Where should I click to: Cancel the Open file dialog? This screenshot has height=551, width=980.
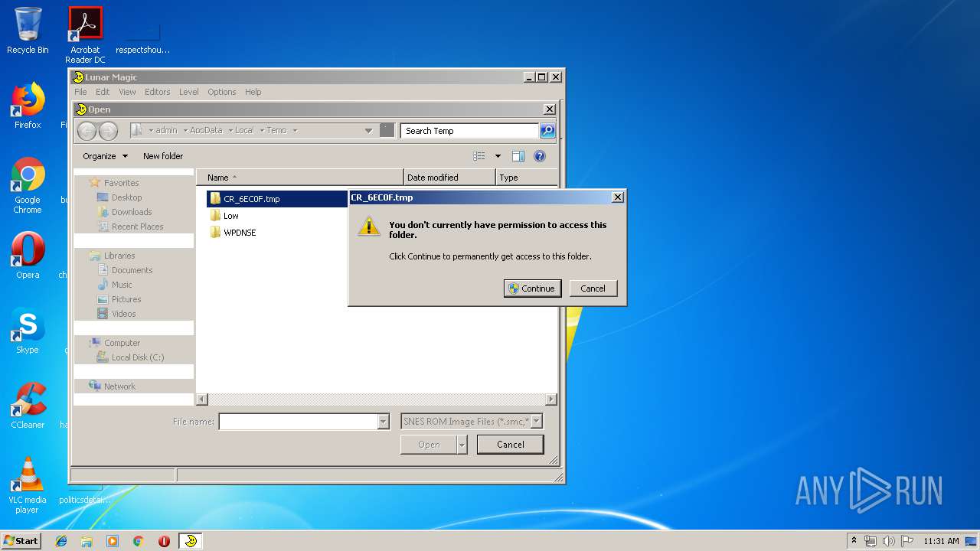pos(511,445)
